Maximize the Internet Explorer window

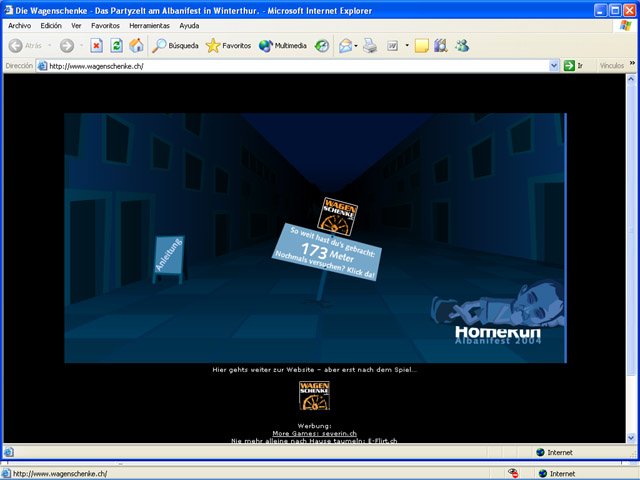point(614,10)
